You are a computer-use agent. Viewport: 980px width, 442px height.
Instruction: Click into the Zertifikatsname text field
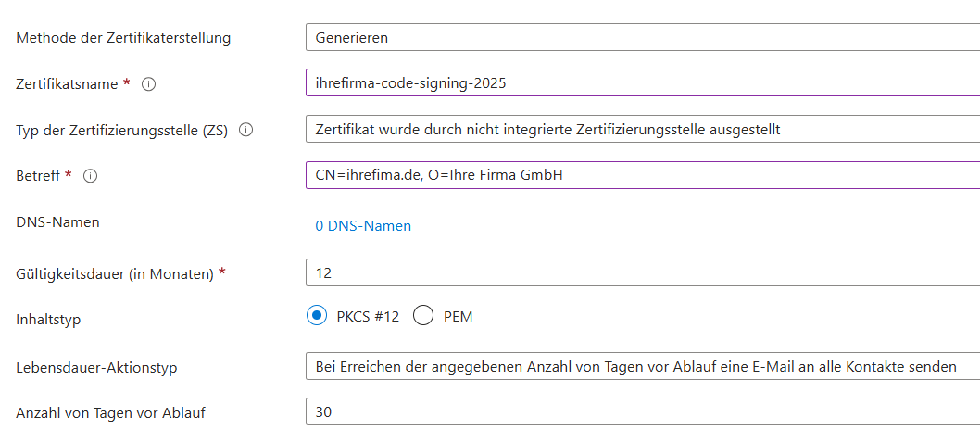(641, 83)
